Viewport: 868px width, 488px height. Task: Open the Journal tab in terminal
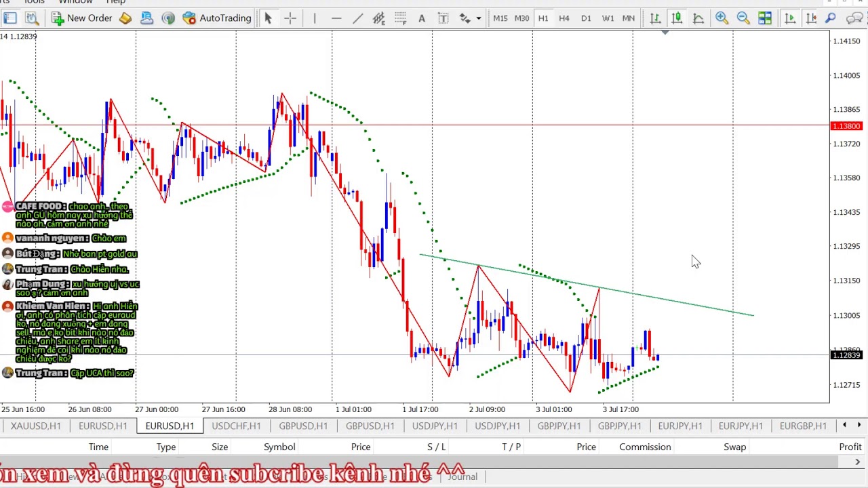click(x=462, y=476)
